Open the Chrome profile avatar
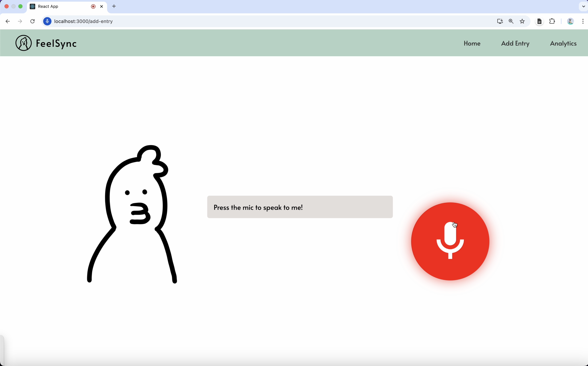588x366 pixels. tap(570, 21)
